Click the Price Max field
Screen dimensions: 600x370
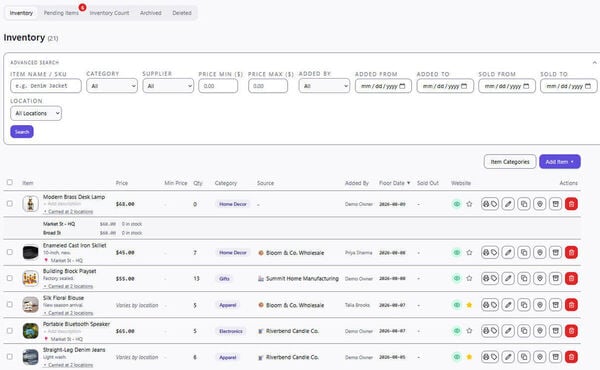point(268,86)
